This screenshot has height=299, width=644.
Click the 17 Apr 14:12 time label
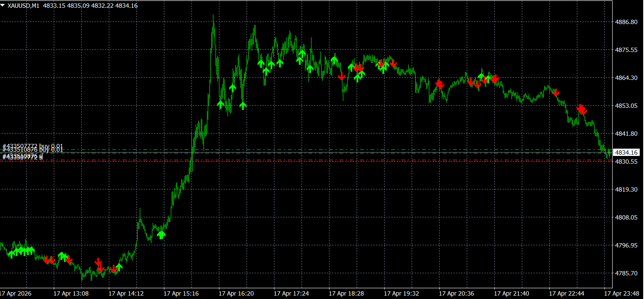[x=126, y=294]
